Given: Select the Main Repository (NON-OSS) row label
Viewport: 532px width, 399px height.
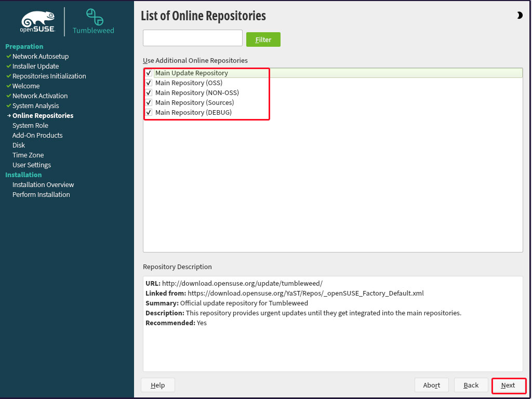Looking at the screenshot, I should 197,92.
